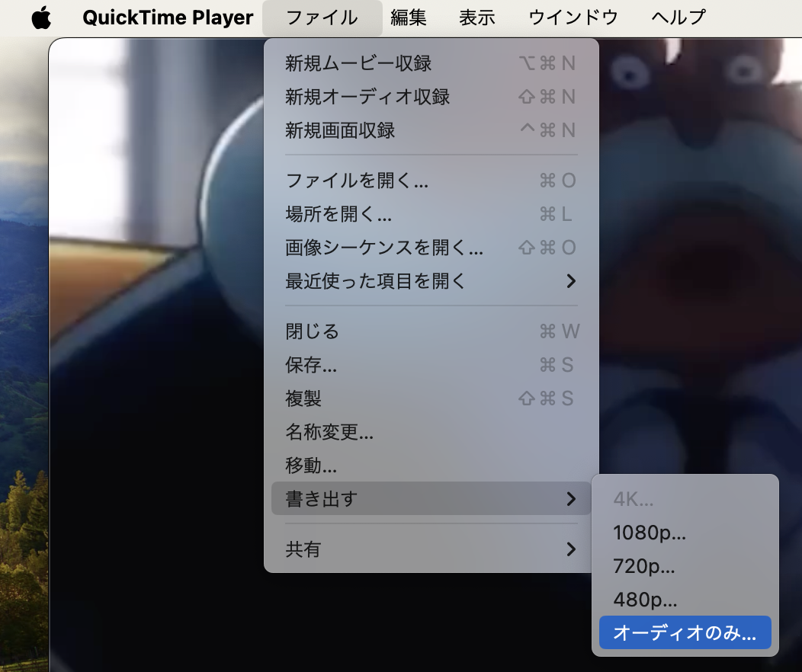Image resolution: width=802 pixels, height=672 pixels.
Task: Pick 480p… export option
Action: tap(685, 600)
